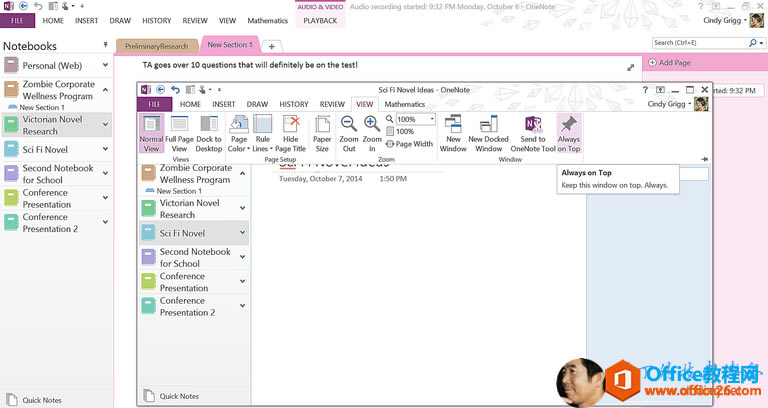
Task: Select Full Page View button
Action: [x=179, y=134]
